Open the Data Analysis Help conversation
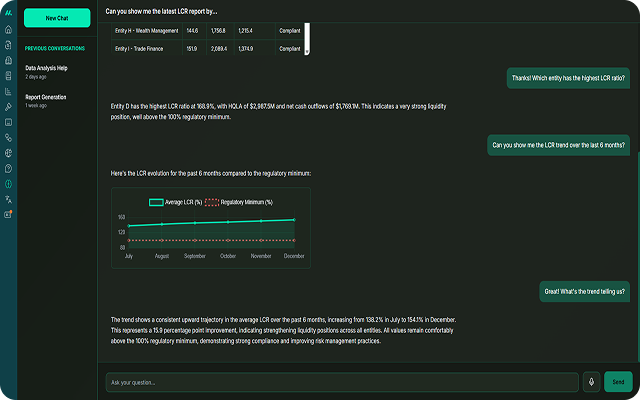Screen dimensions: 640x400 click(x=47, y=68)
